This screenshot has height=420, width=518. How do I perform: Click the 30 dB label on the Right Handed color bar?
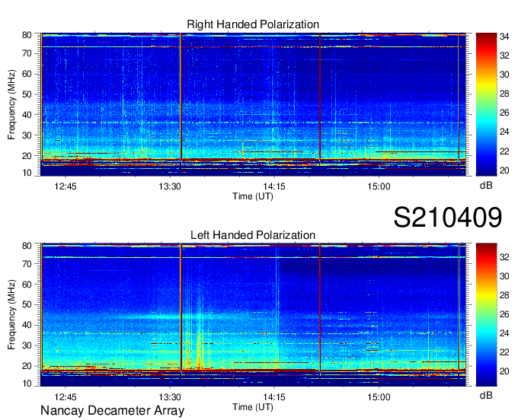[x=504, y=75]
